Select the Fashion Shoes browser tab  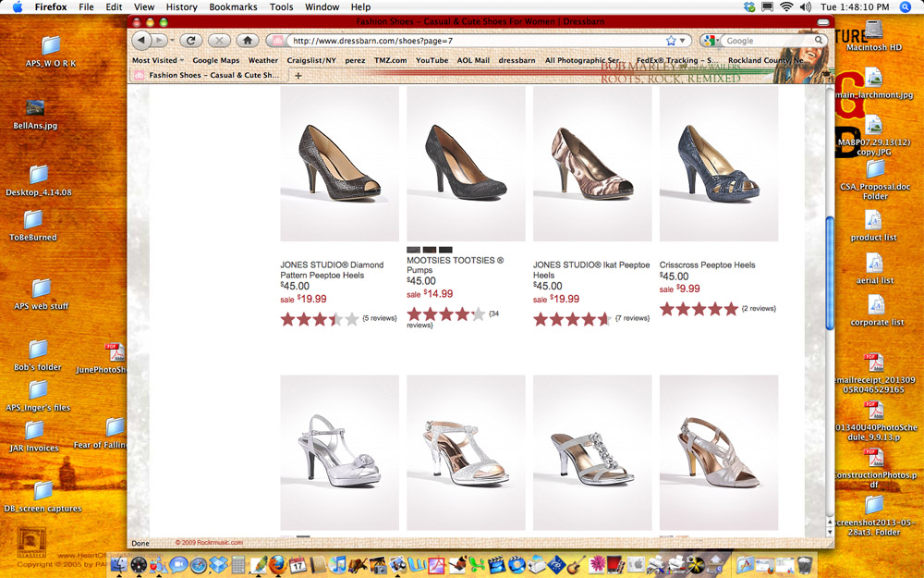[207, 76]
